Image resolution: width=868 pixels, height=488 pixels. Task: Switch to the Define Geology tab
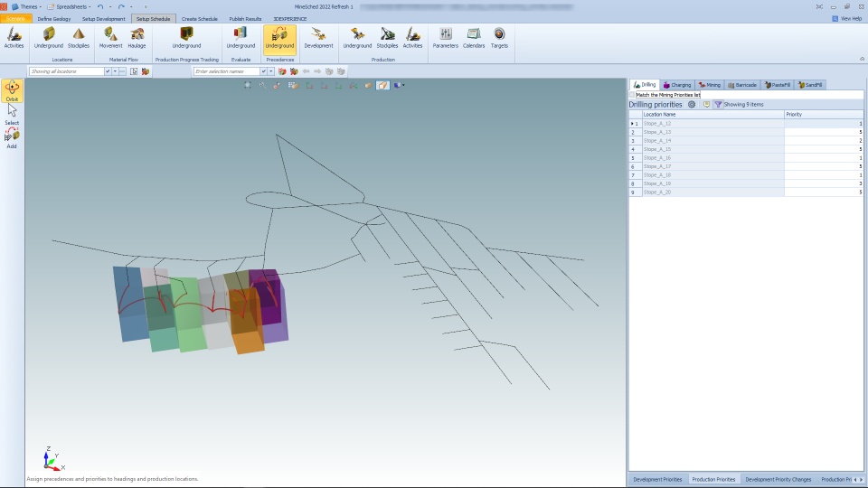click(x=54, y=19)
